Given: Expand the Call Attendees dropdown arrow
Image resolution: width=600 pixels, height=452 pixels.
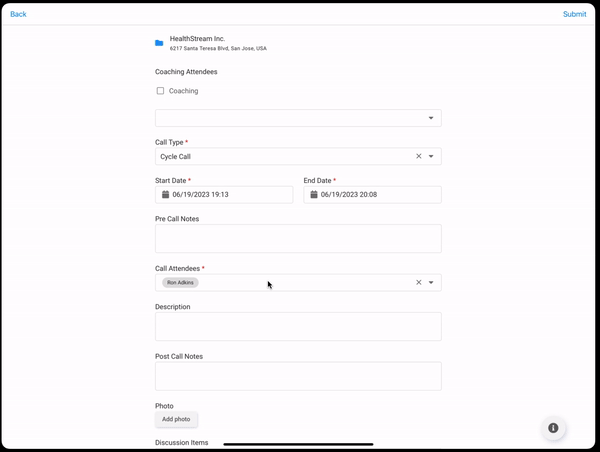Looking at the screenshot, I should pyautogui.click(x=431, y=283).
